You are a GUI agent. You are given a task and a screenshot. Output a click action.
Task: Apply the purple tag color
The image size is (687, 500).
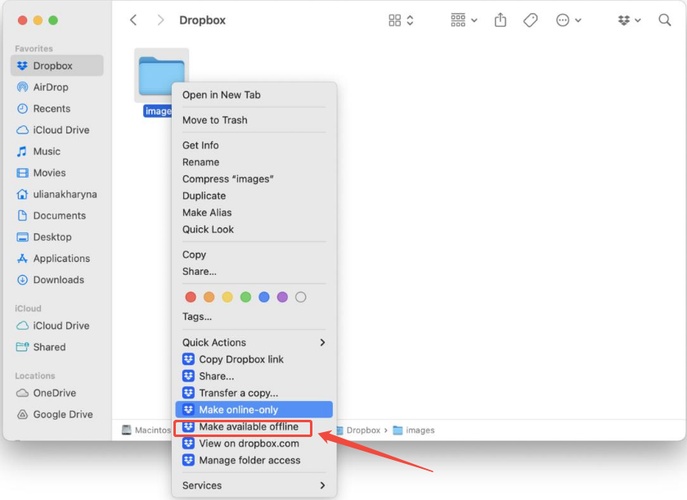tap(283, 297)
